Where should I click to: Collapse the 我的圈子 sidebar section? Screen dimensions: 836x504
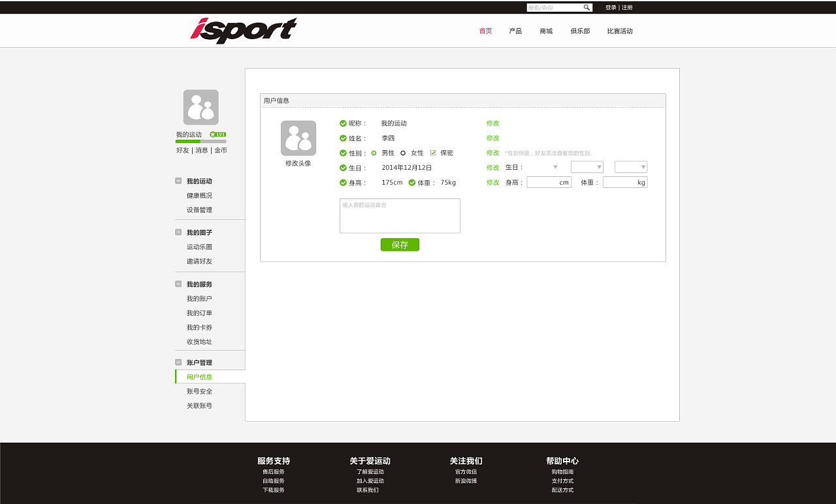click(178, 232)
